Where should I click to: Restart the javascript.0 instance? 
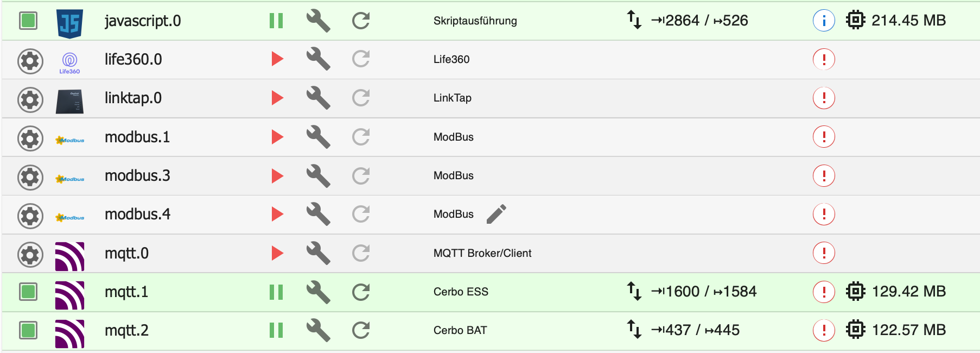click(361, 21)
